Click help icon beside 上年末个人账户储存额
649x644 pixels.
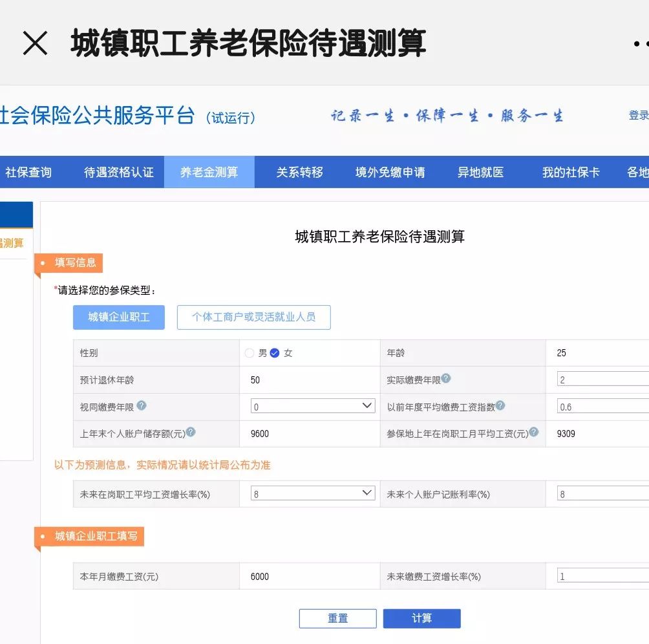pyautogui.click(x=191, y=433)
